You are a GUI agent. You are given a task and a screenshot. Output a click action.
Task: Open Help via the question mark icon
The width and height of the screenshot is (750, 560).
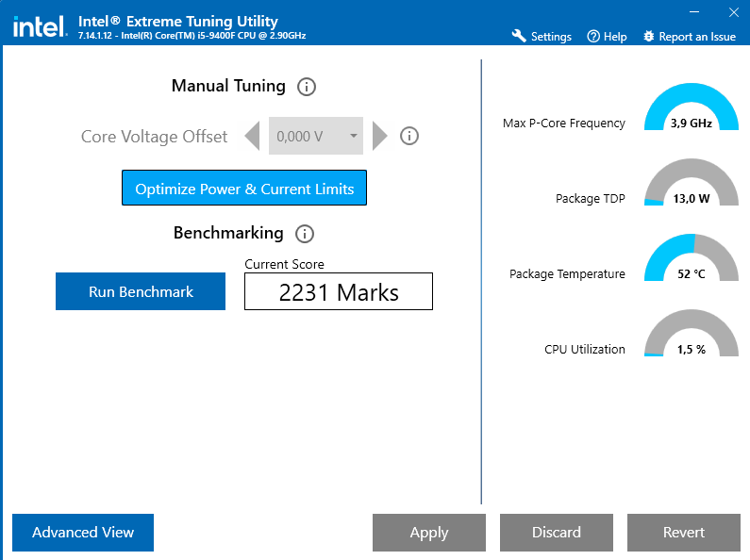tap(593, 36)
